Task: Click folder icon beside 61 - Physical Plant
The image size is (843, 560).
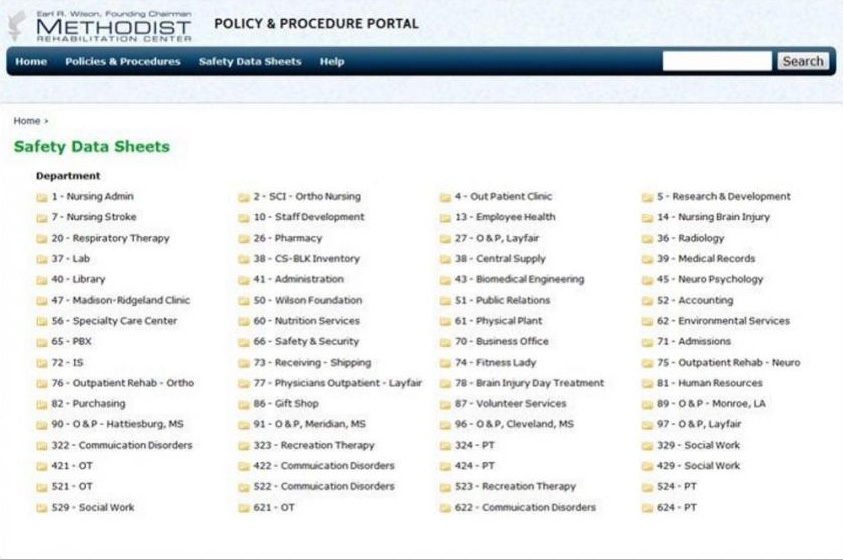Action: 446,321
